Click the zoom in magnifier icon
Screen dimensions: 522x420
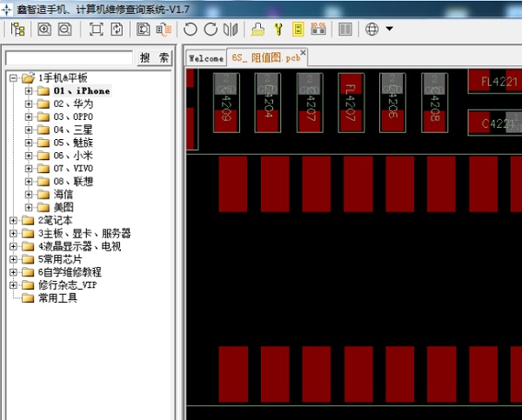(44, 30)
